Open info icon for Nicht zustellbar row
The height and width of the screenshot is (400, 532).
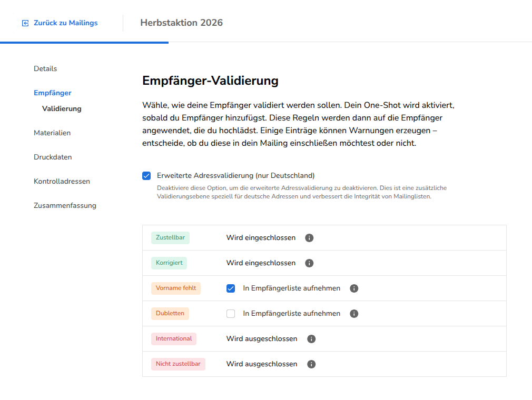pos(311,364)
